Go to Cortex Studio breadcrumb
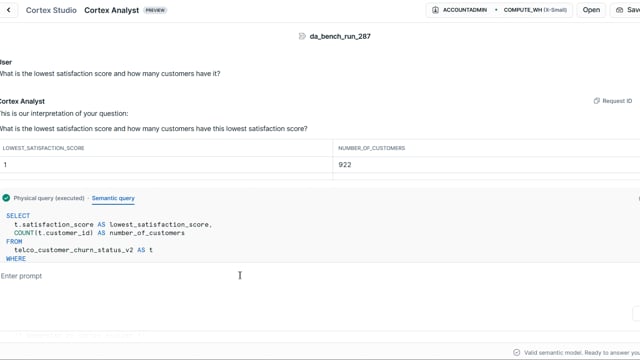Viewport: 640px width, 360px height. point(51,10)
